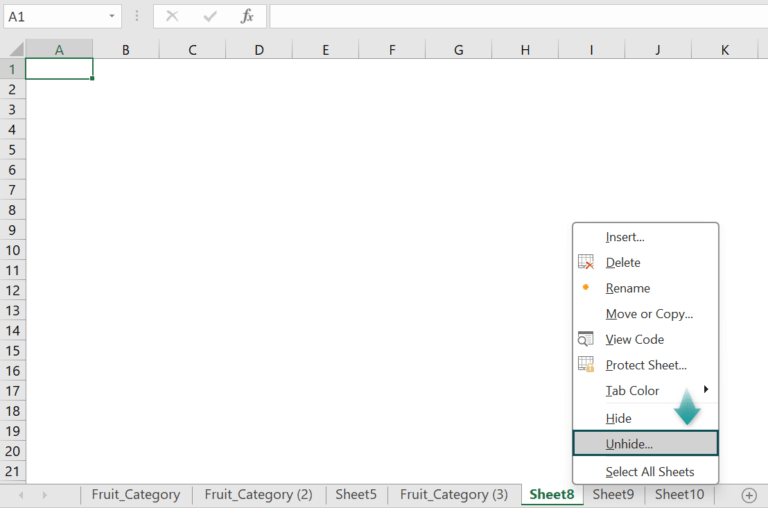Click the View Code icon in context menu
Screen dimensions: 768x508
point(586,339)
